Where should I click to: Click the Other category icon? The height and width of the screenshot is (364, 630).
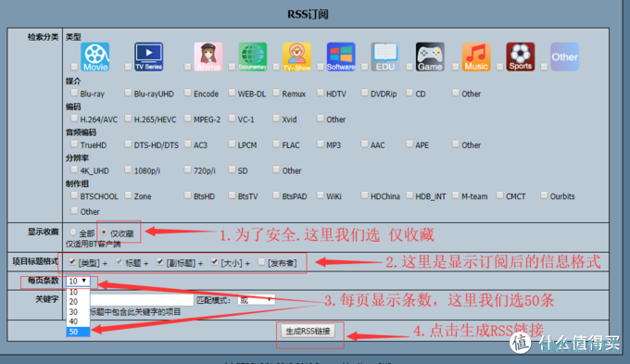pos(564,57)
